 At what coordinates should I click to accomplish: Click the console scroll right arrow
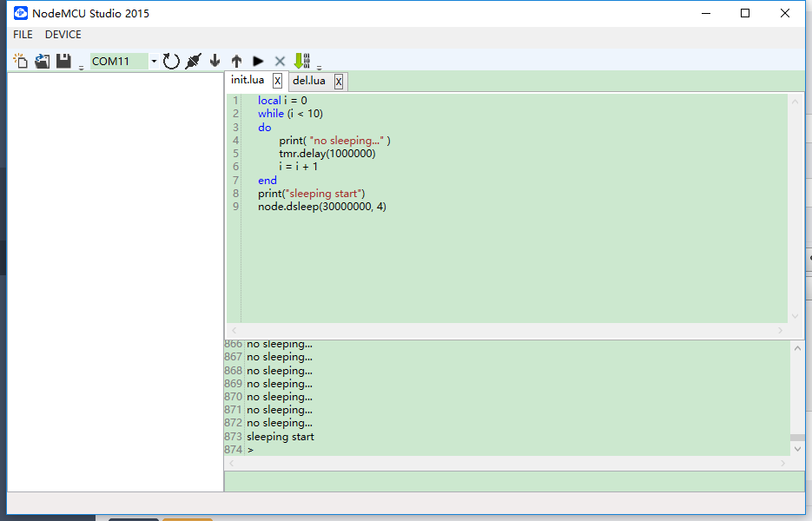pos(783,463)
